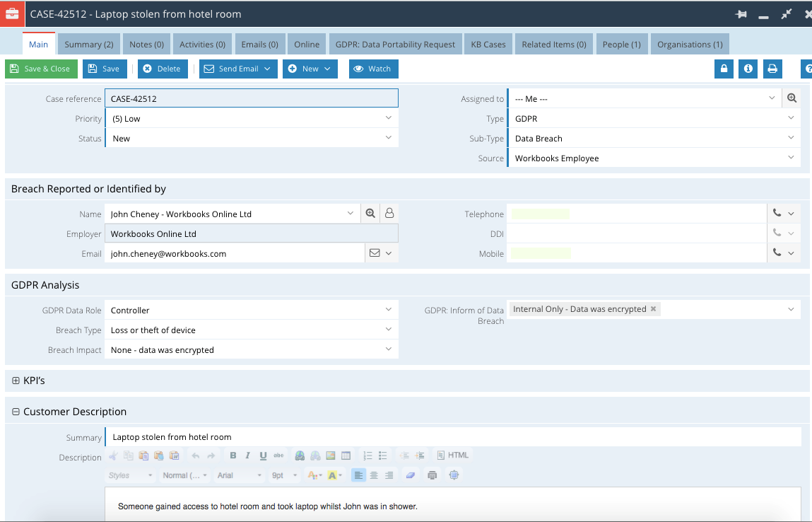Viewport: 812px width, 522px height.
Task: Open the Send Email dropdown arrow
Action: [267, 69]
